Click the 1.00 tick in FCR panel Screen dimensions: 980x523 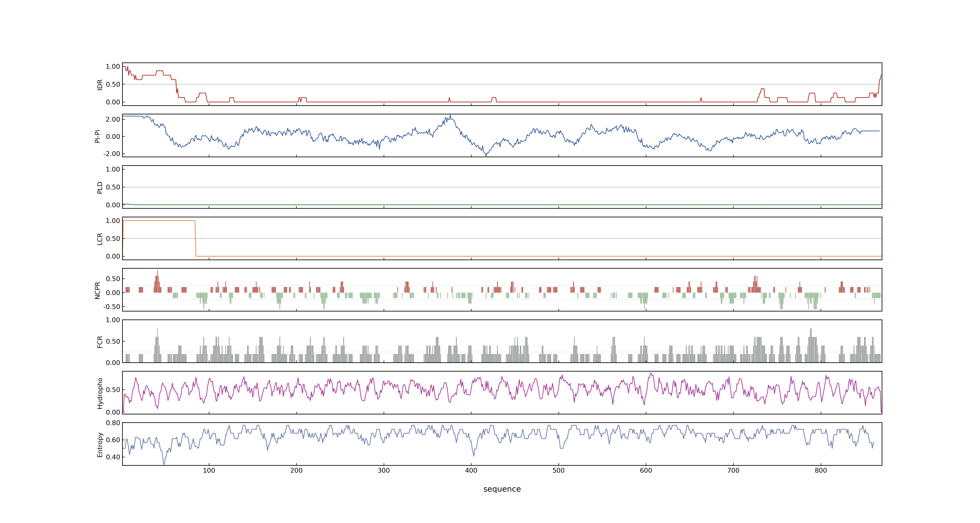(113, 320)
